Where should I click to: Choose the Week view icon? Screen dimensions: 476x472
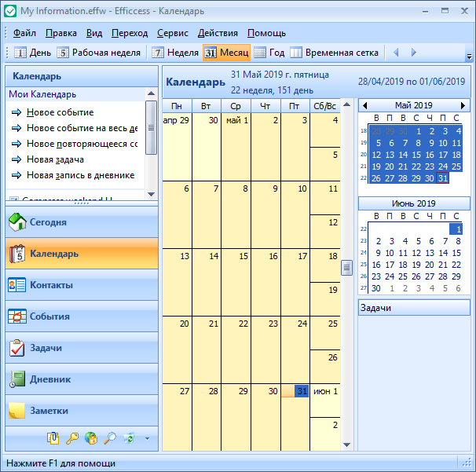pos(158,53)
